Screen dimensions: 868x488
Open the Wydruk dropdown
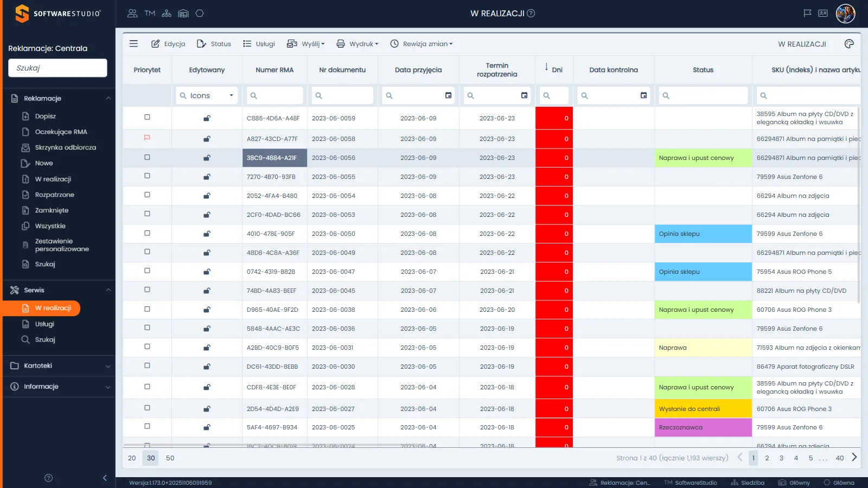click(358, 44)
